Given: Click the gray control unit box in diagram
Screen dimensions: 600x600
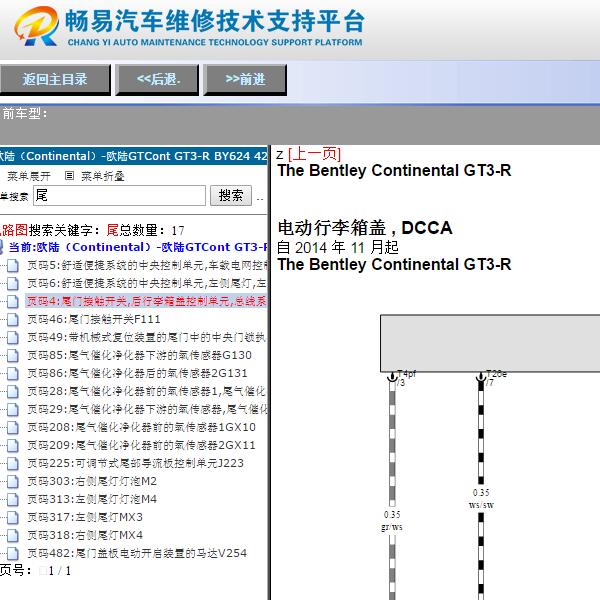Looking at the screenshot, I should pos(490,343).
